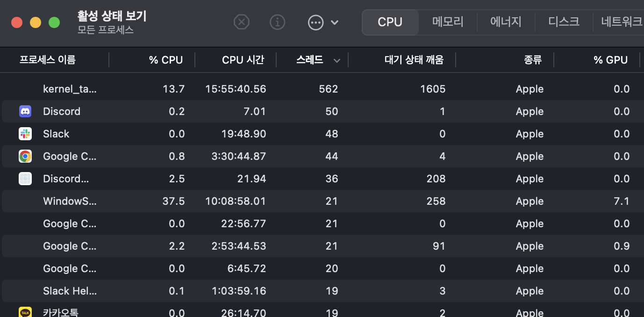The height and width of the screenshot is (317, 644).
Task: Click the wakeups value 258
Action: tap(436, 201)
